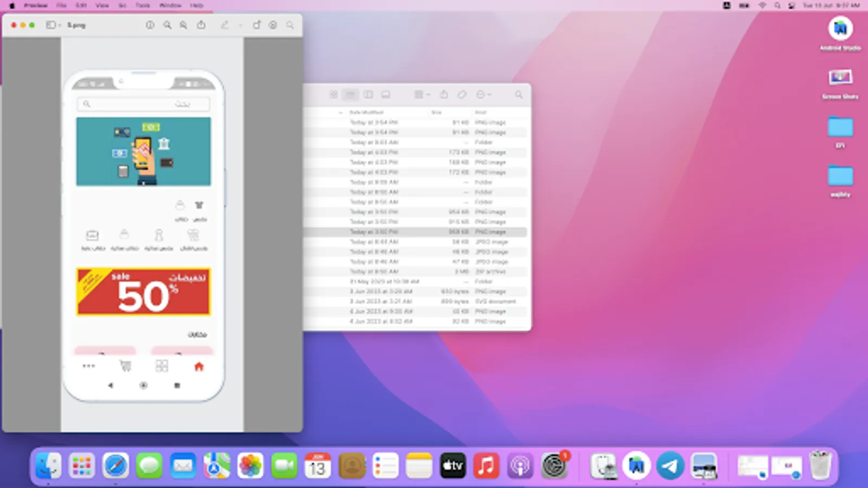The image size is (868, 488).
Task: Click the 50% sale banner in the image
Action: pyautogui.click(x=143, y=292)
